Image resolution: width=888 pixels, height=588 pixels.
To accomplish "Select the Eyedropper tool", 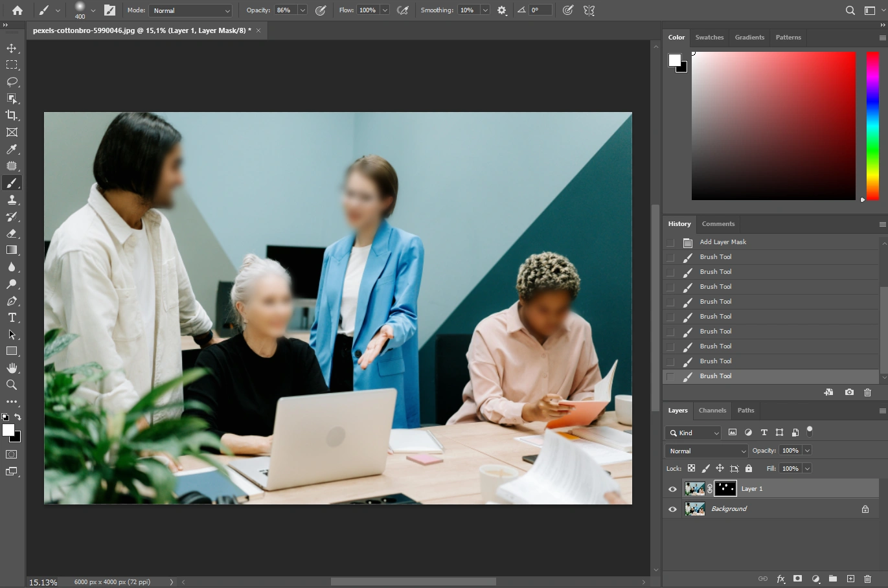I will pyautogui.click(x=12, y=149).
